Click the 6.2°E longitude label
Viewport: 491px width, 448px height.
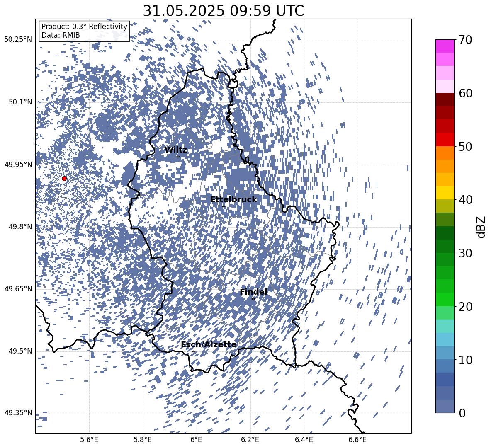pyautogui.click(x=250, y=440)
